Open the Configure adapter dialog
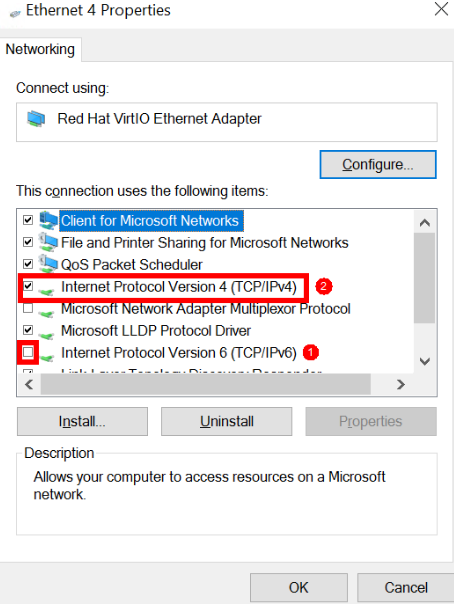Viewport: 454px width, 604px height. pyautogui.click(x=378, y=164)
